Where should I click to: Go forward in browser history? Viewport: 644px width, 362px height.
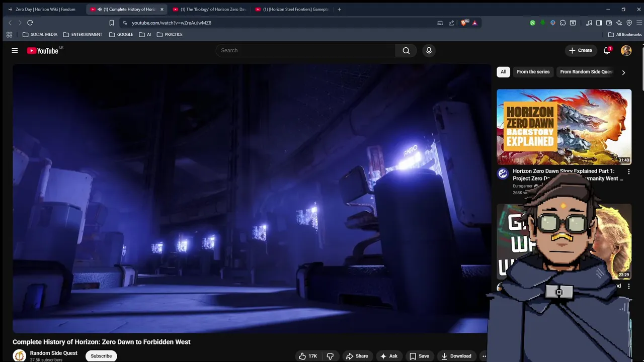tap(20, 23)
